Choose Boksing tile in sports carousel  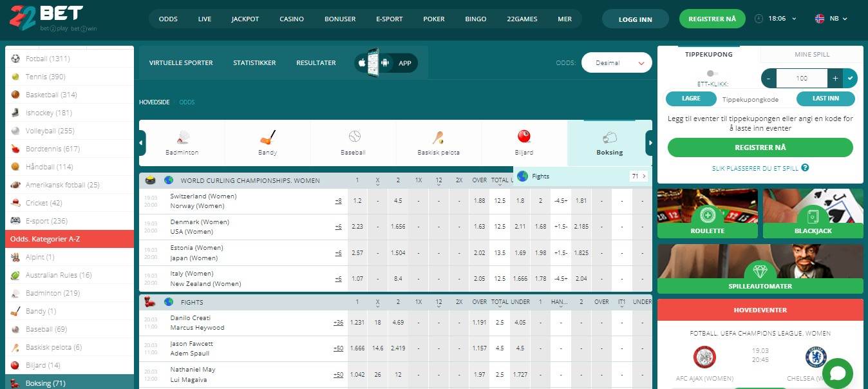[609, 143]
